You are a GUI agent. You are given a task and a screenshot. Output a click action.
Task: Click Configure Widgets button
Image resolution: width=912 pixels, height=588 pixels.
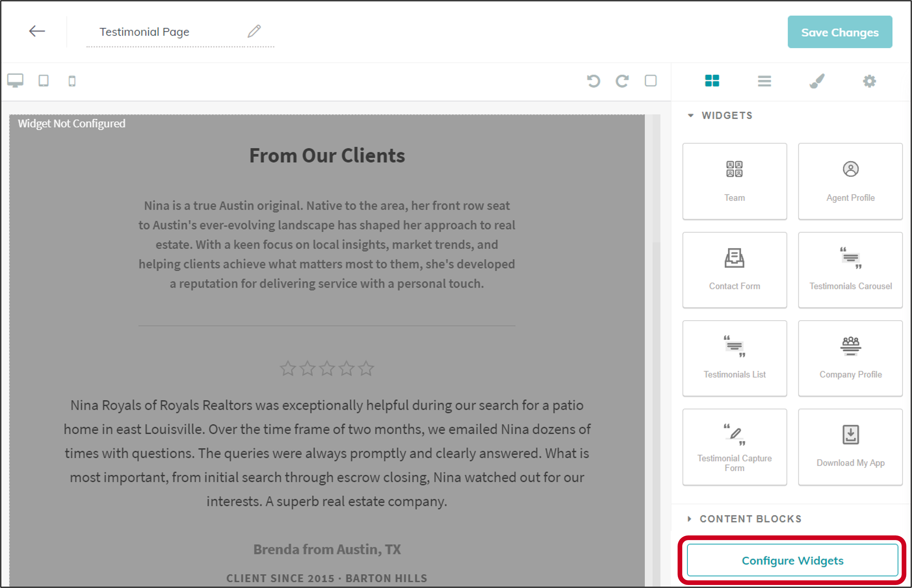[792, 560]
